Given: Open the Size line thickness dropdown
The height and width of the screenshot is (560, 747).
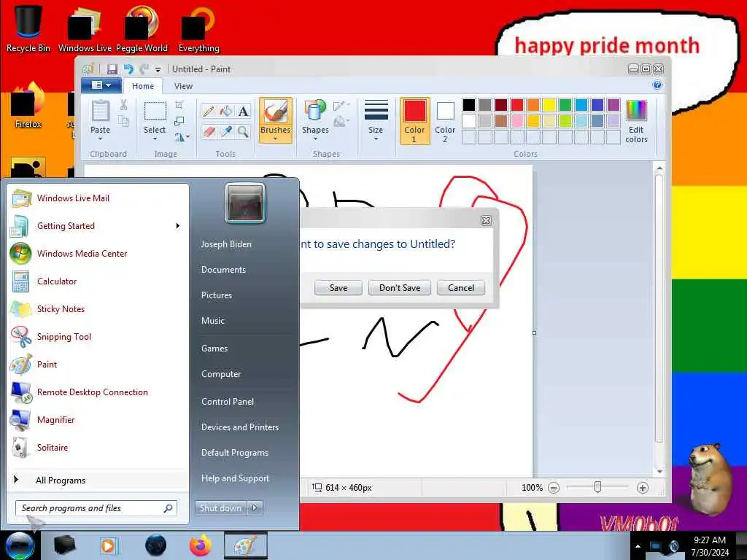Looking at the screenshot, I should (376, 120).
